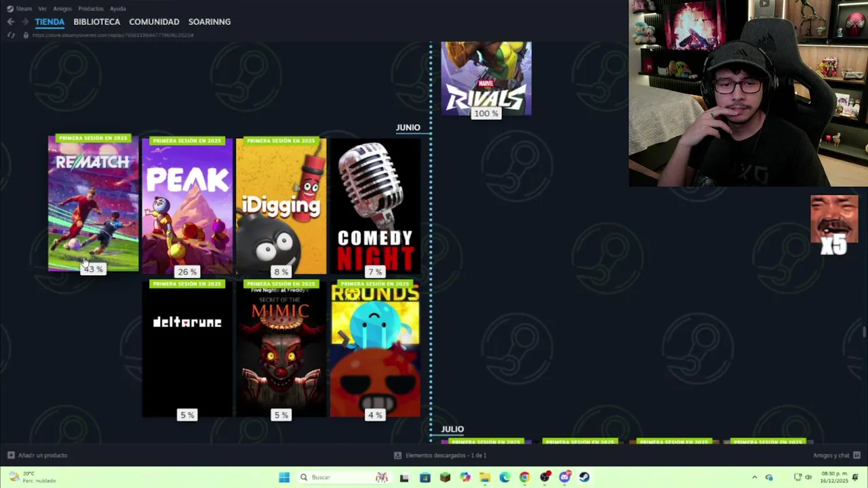Go back with the left arrow button
The image size is (868, 488).
(x=10, y=22)
